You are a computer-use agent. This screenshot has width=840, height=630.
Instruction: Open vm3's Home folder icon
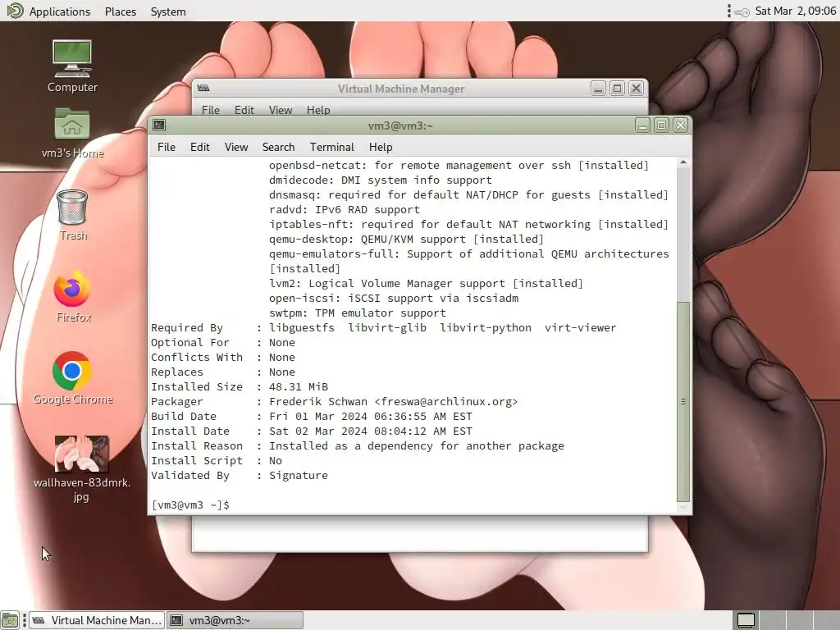(x=72, y=133)
